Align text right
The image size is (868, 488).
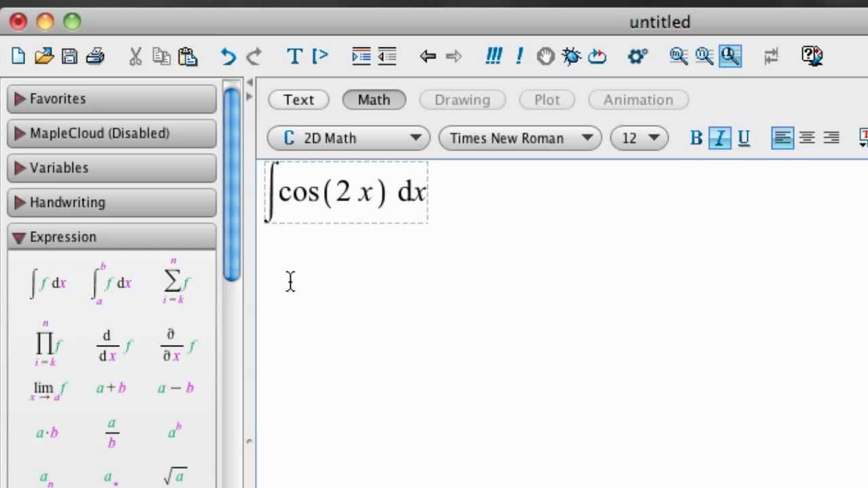(x=831, y=138)
